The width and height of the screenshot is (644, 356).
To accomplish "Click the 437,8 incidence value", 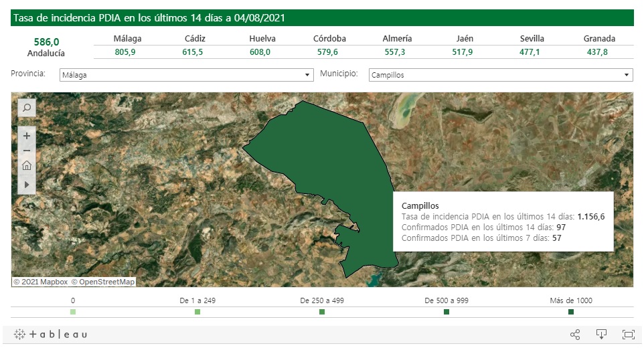I will pyautogui.click(x=597, y=52).
